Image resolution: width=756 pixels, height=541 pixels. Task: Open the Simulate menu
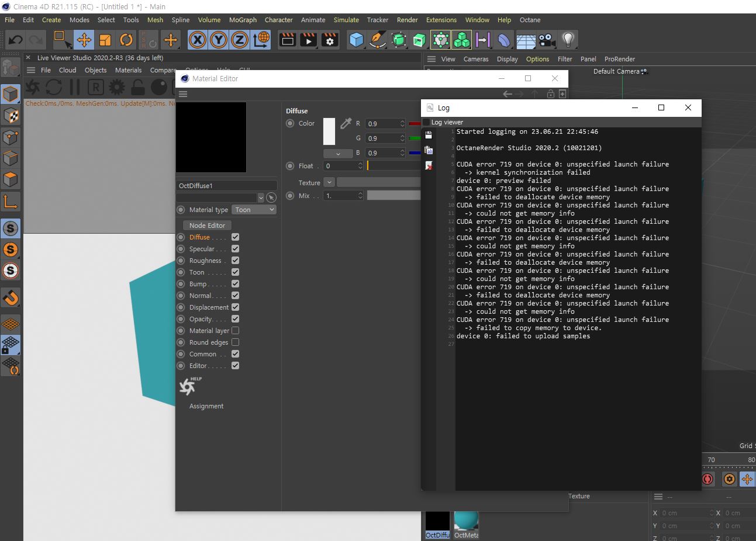346,20
